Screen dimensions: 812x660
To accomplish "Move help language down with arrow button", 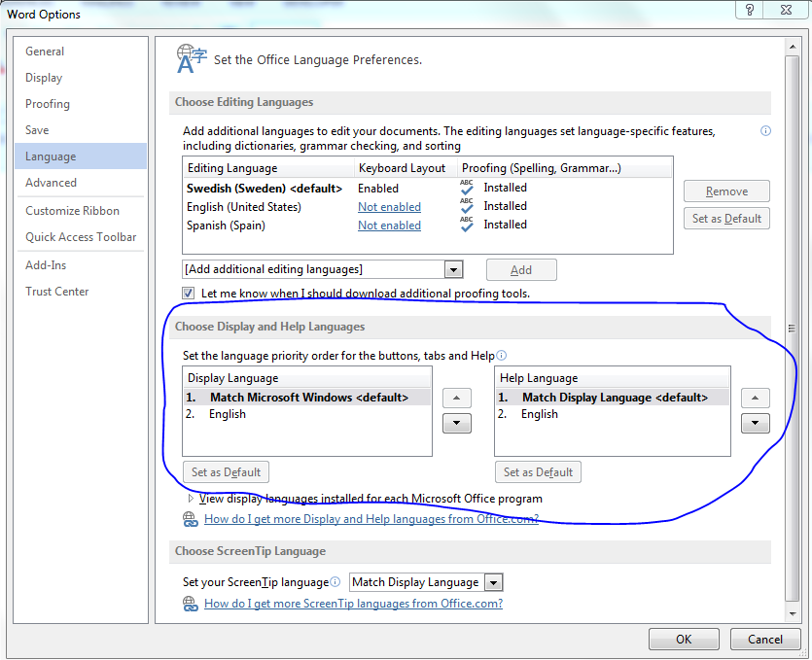I will (x=756, y=424).
